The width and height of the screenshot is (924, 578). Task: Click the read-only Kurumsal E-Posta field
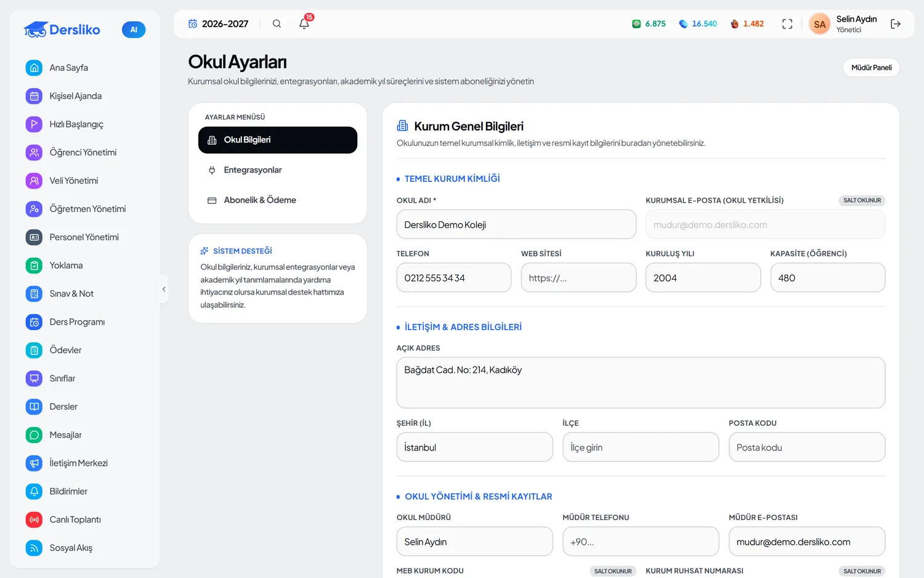click(x=765, y=224)
